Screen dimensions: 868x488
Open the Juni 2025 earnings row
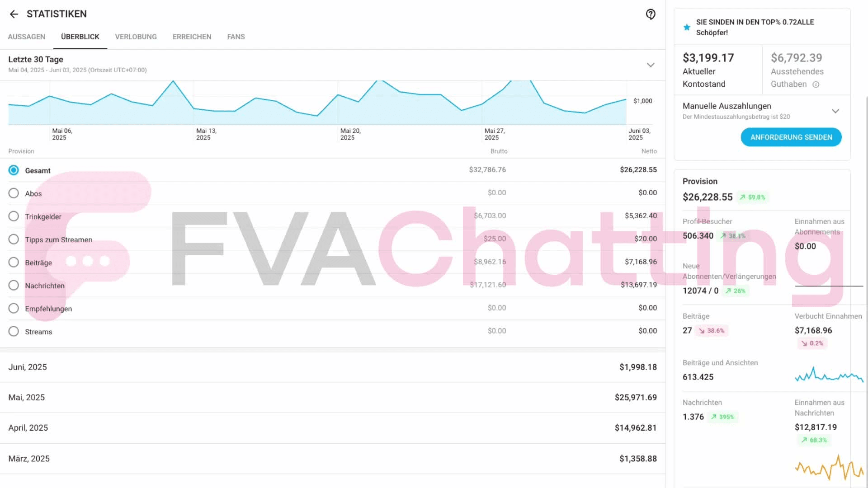click(x=333, y=367)
